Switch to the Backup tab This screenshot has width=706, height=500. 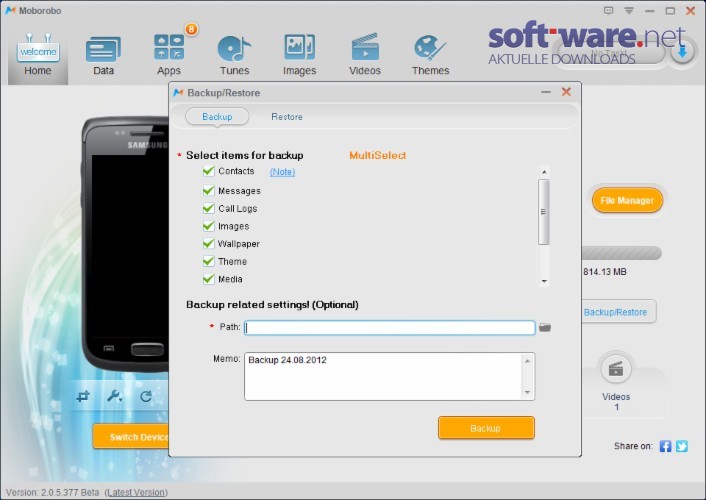pos(217,117)
